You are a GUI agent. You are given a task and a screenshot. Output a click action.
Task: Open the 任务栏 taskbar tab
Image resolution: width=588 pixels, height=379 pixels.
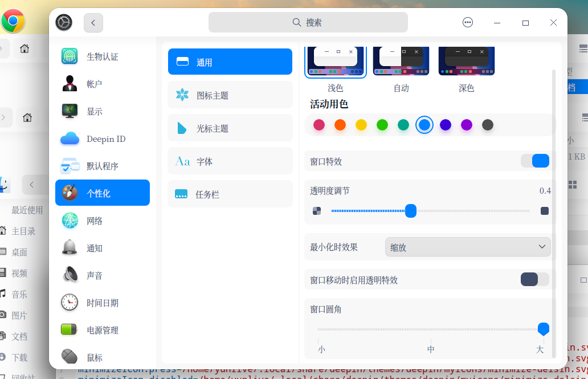tap(230, 194)
